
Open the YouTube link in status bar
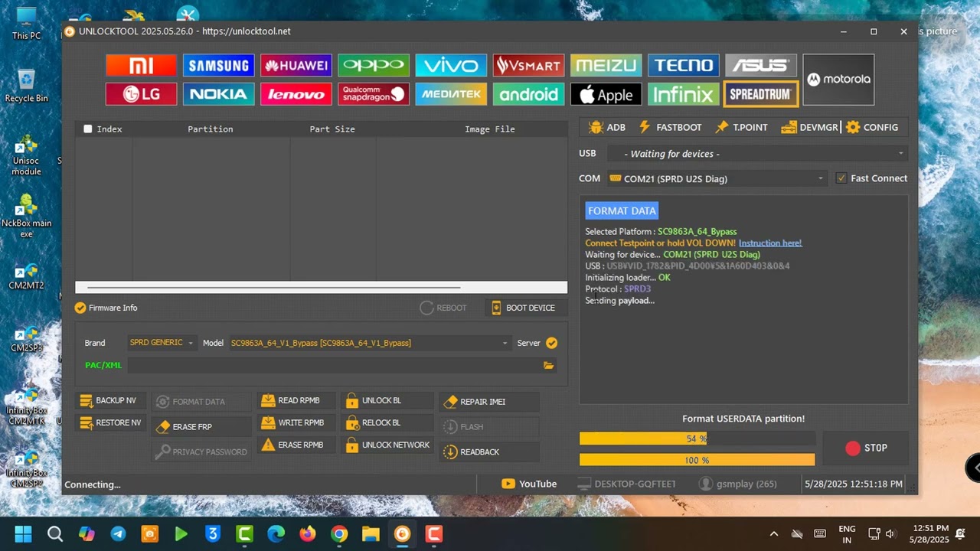pos(529,484)
